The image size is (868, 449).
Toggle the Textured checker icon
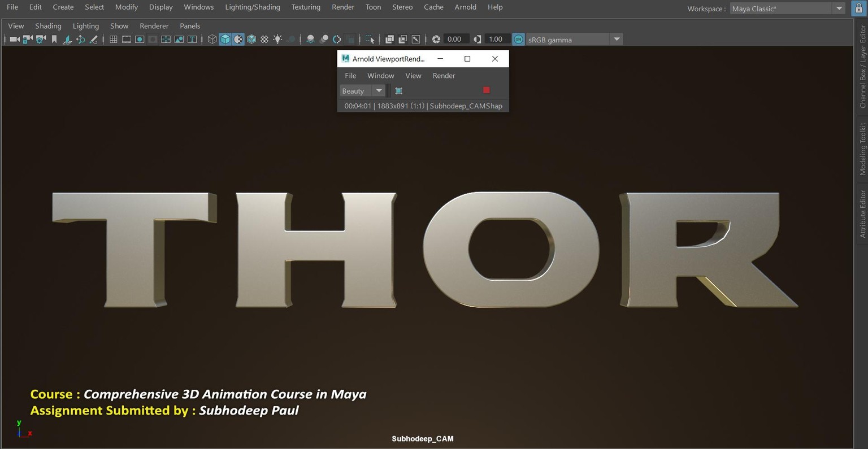(x=264, y=39)
